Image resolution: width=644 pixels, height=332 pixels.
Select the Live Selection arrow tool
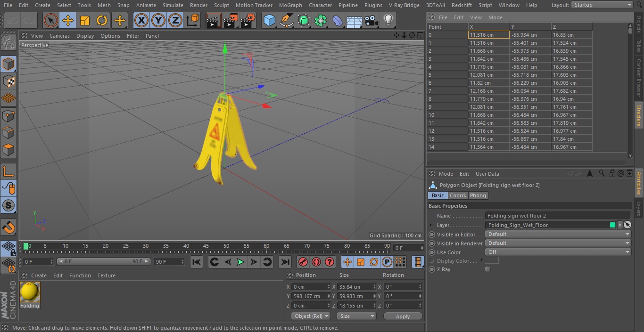point(50,20)
